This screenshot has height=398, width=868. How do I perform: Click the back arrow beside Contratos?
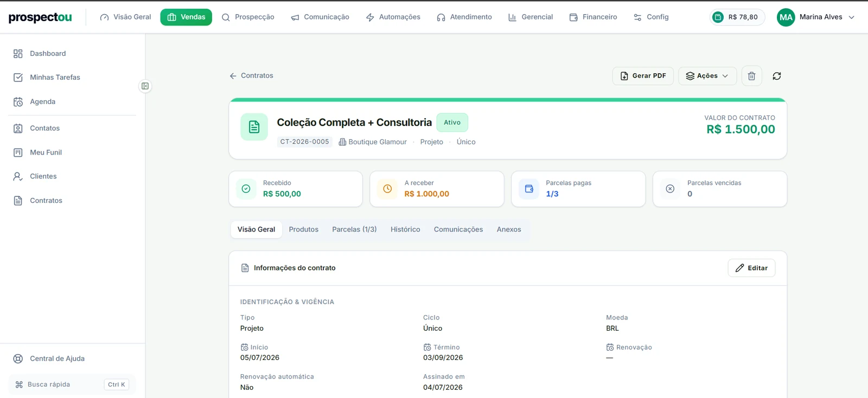tap(233, 76)
